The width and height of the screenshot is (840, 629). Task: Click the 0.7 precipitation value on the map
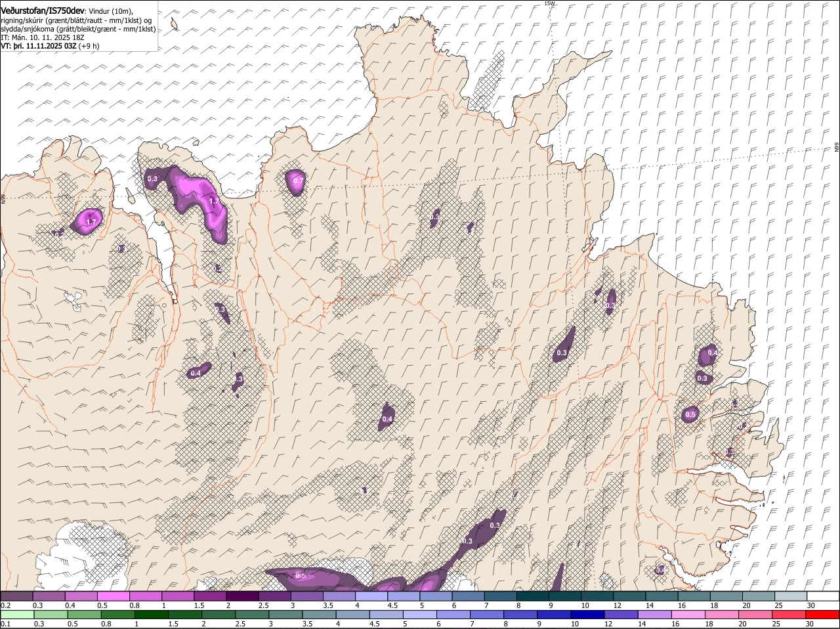coord(299,181)
